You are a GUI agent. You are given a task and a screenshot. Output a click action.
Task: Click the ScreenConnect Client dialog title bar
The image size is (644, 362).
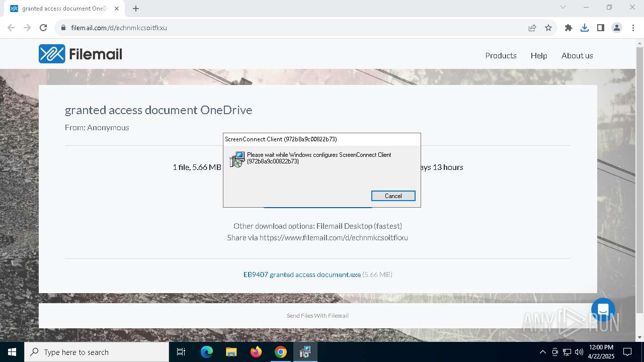322,139
